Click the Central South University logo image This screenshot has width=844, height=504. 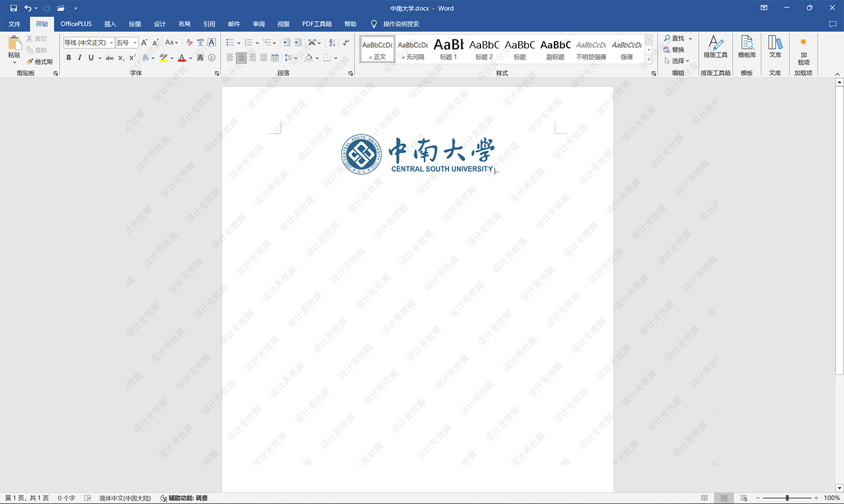click(x=418, y=154)
